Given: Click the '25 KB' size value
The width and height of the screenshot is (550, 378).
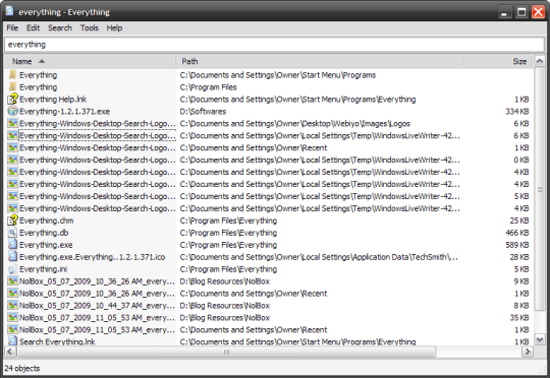Looking at the screenshot, I should tap(519, 221).
